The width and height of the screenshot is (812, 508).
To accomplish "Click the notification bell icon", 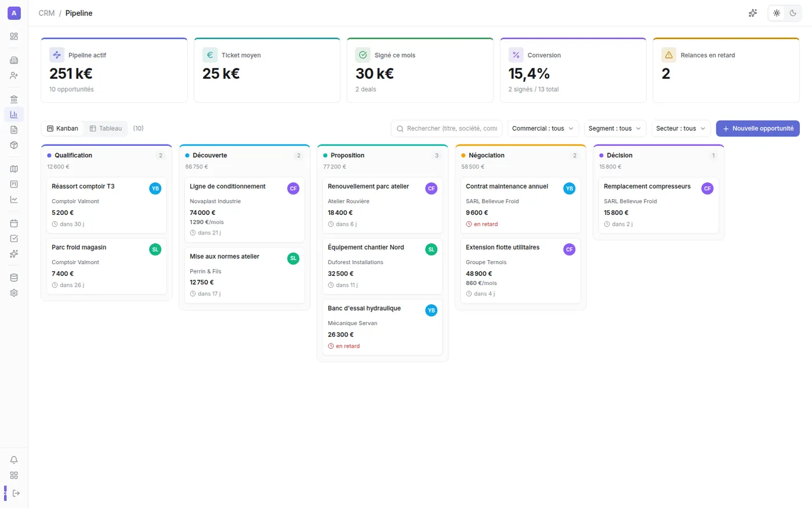I will pyautogui.click(x=14, y=460).
